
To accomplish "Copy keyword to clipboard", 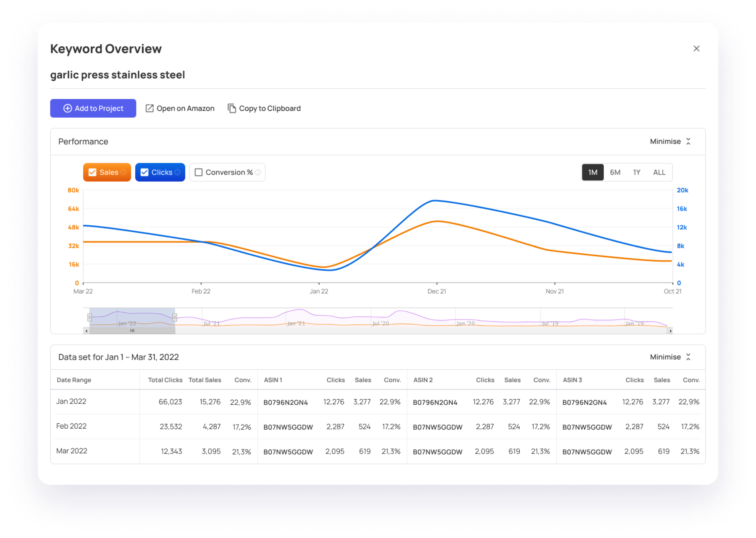I will 264,108.
